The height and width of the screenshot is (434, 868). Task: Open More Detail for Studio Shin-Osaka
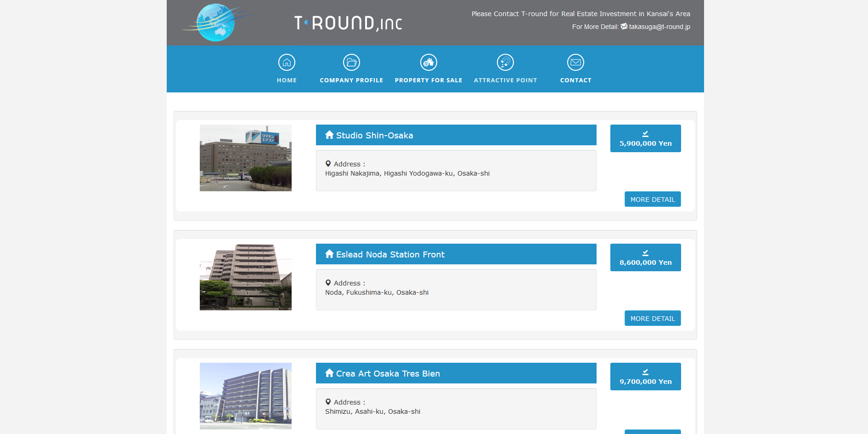pyautogui.click(x=652, y=199)
